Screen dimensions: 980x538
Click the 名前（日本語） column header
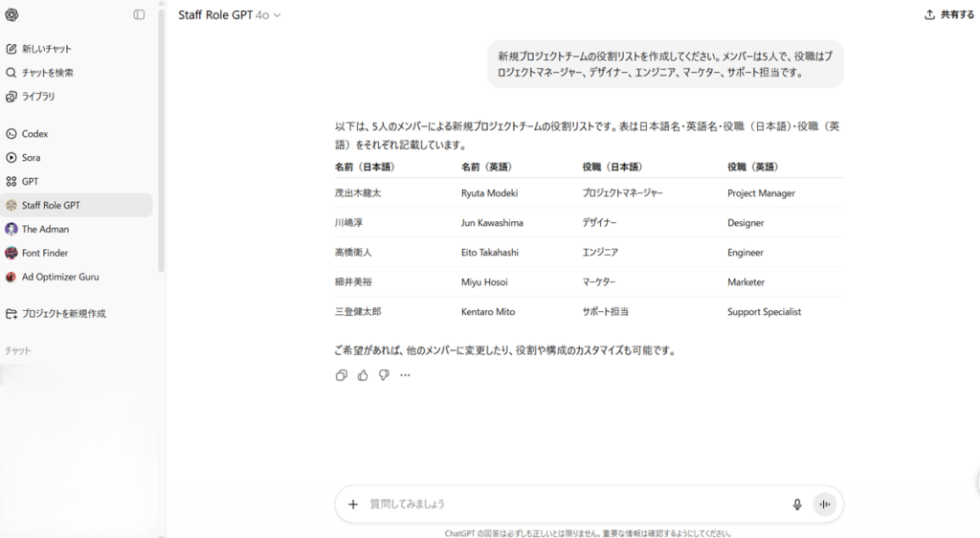pos(365,167)
